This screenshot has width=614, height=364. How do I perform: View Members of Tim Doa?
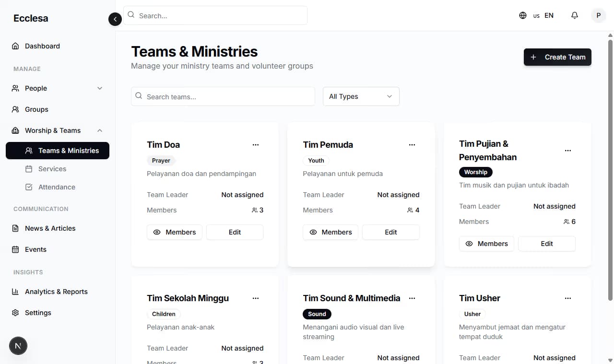[175, 232]
